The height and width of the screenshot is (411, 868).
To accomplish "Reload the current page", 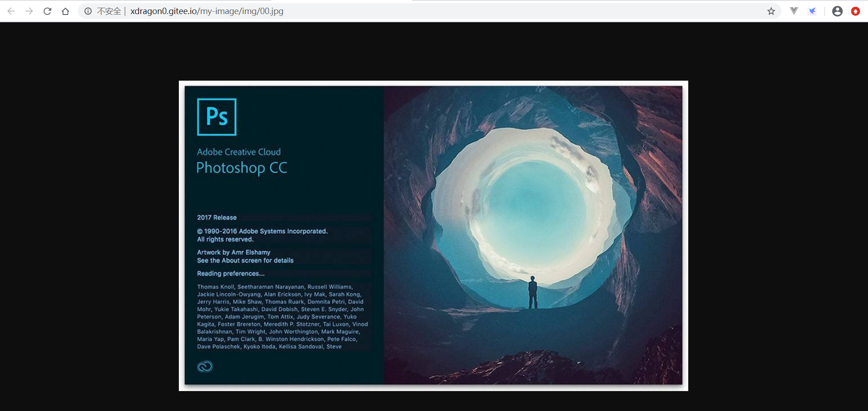I will coord(48,11).
